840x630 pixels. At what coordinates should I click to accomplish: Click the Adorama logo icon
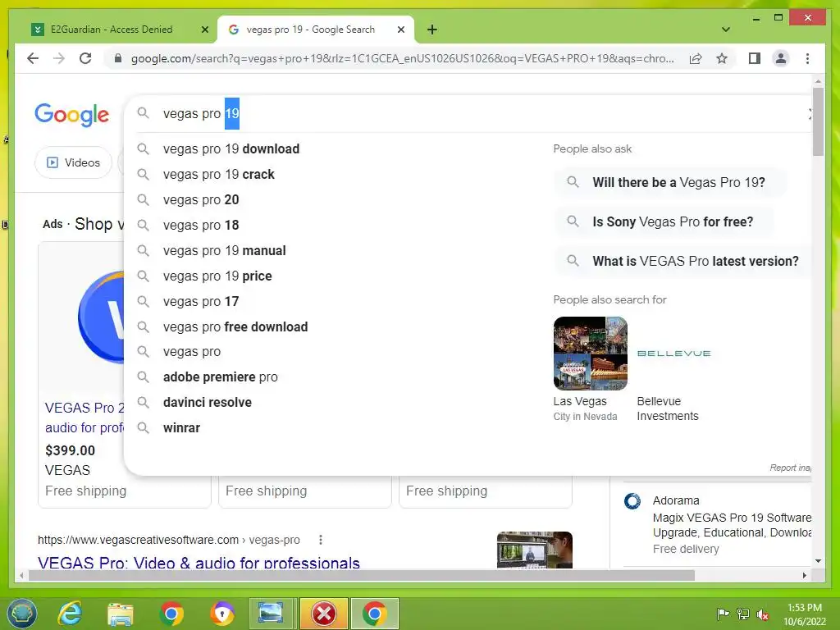[632, 501]
